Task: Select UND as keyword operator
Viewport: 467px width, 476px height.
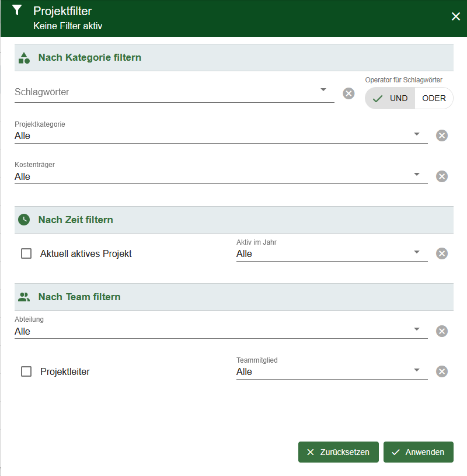Action: tap(391, 98)
